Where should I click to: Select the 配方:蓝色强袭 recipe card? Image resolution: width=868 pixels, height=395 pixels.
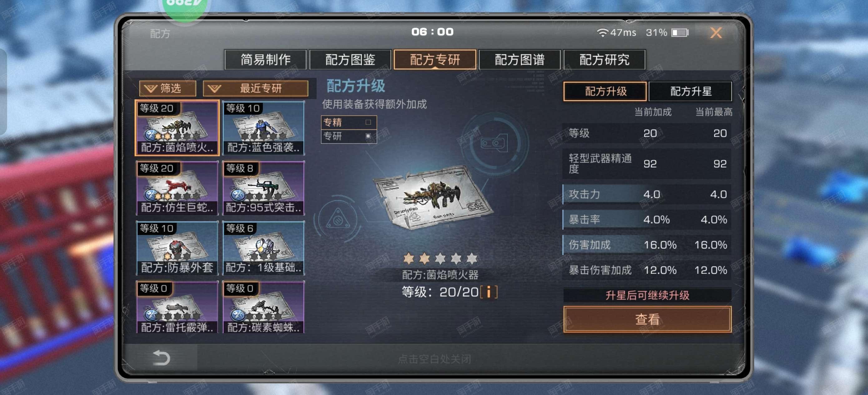tap(264, 128)
